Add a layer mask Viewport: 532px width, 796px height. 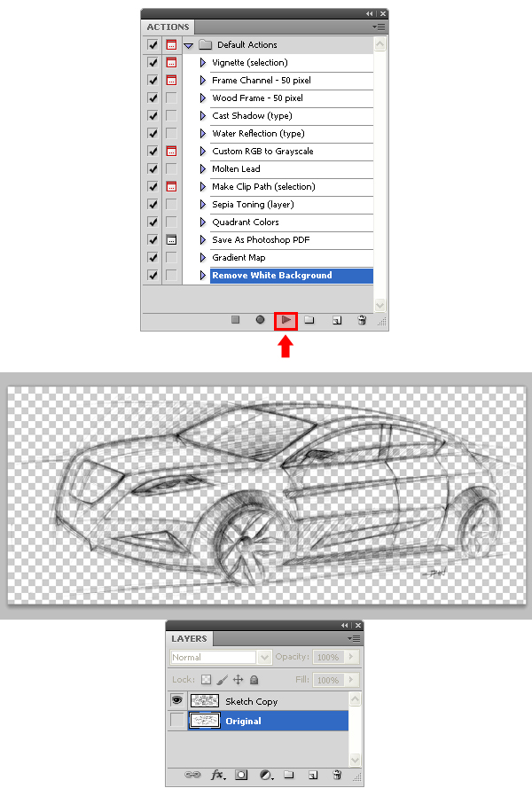242,775
